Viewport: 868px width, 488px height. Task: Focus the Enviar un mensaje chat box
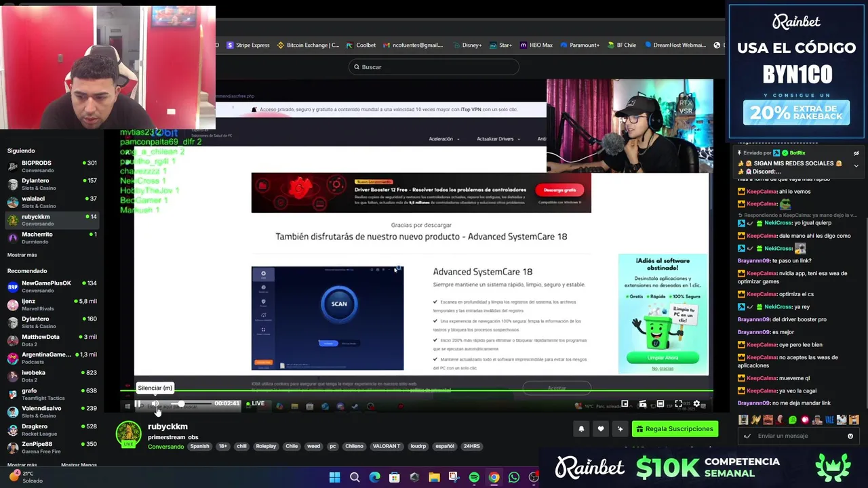pyautogui.click(x=799, y=436)
